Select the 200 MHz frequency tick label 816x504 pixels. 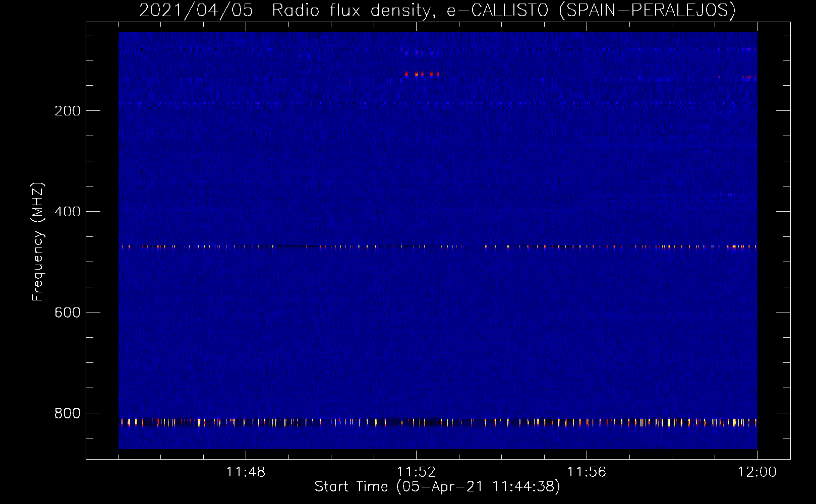68,111
